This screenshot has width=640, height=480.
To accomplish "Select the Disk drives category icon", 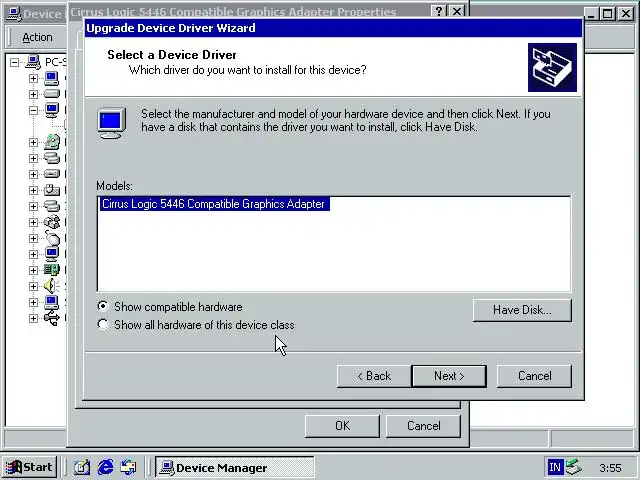I will tap(52, 94).
